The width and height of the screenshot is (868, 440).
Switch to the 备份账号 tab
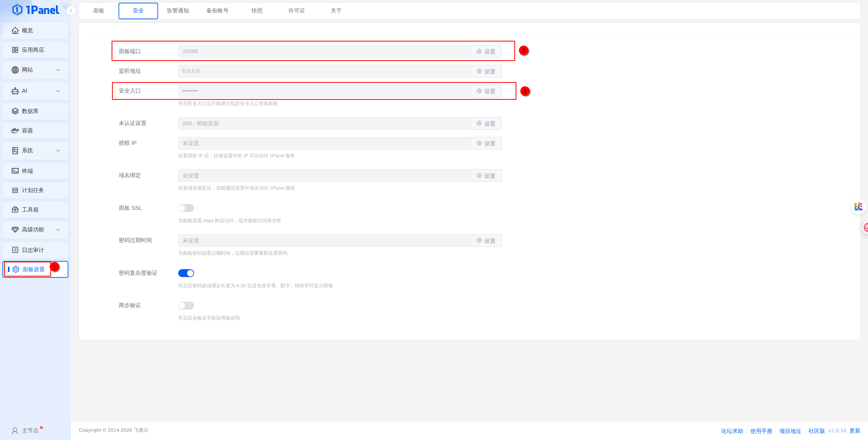click(x=217, y=11)
